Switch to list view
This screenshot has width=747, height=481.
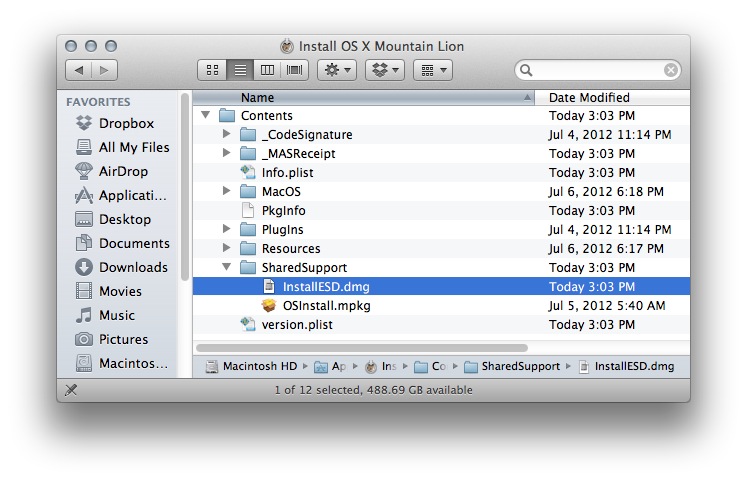click(240, 70)
